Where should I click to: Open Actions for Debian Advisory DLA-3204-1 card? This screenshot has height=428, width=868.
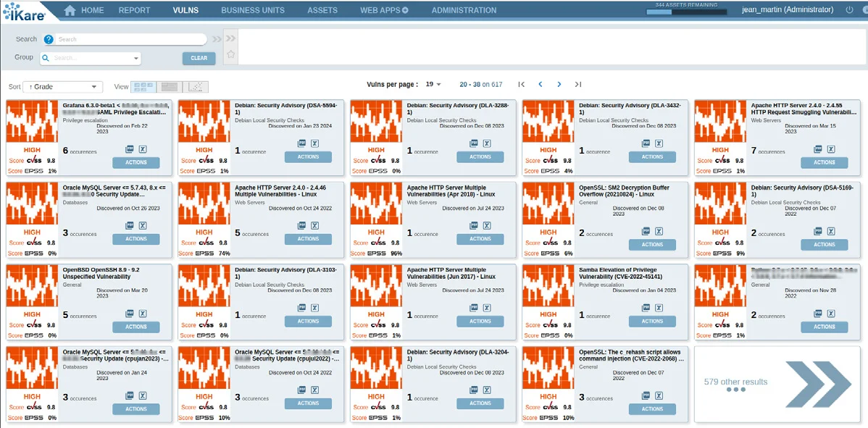coord(480,403)
